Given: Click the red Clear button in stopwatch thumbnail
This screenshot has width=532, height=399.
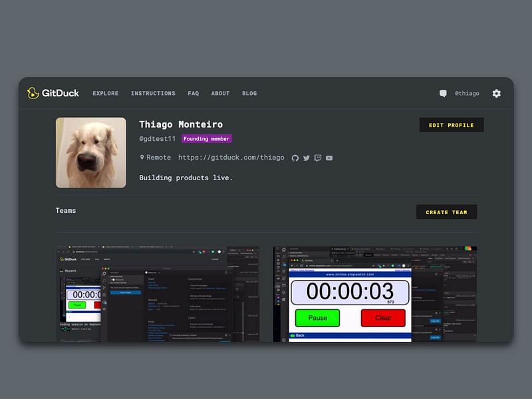Looking at the screenshot, I should pyautogui.click(x=383, y=318).
